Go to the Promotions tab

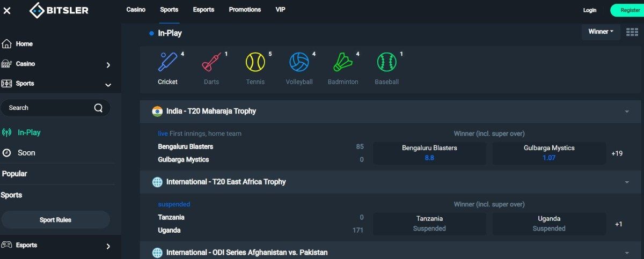[245, 10]
